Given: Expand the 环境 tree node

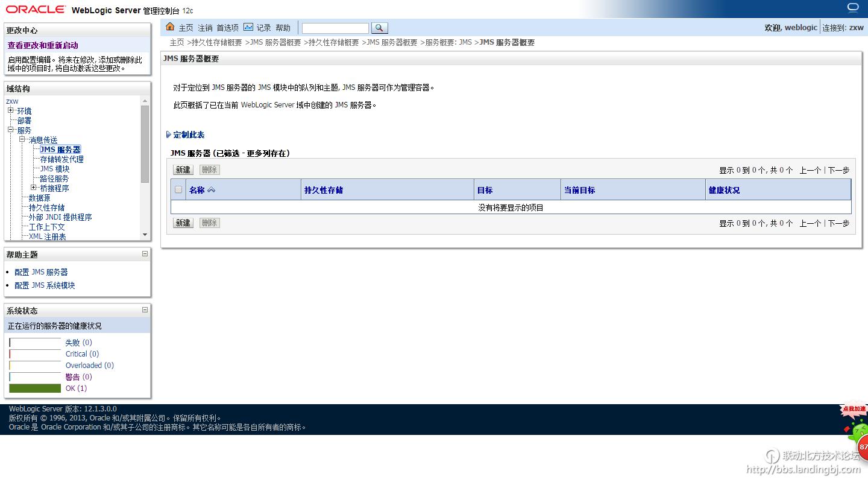Looking at the screenshot, I should 10,110.
